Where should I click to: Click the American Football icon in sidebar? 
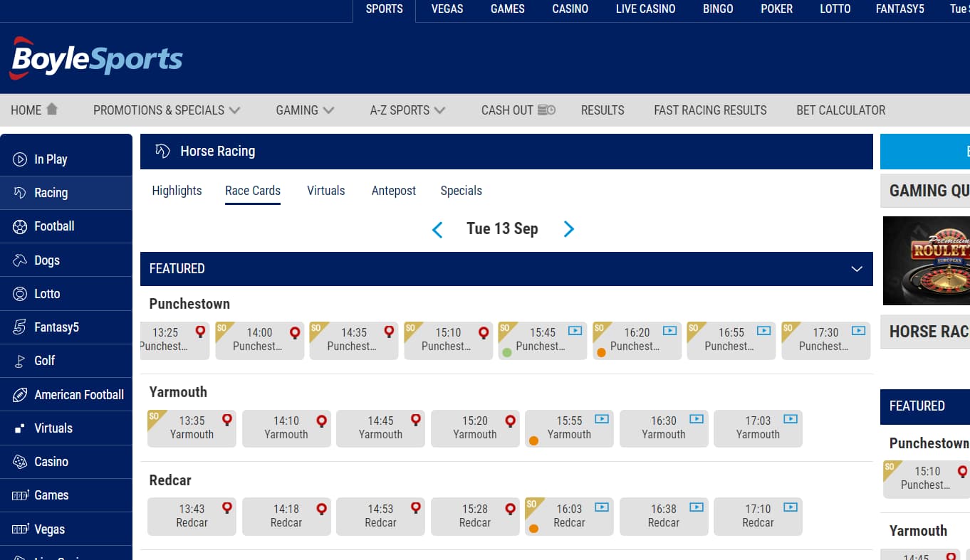20,395
